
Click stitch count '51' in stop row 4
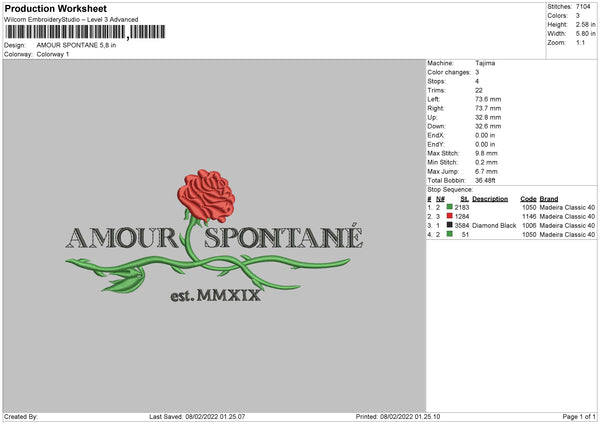(465, 235)
